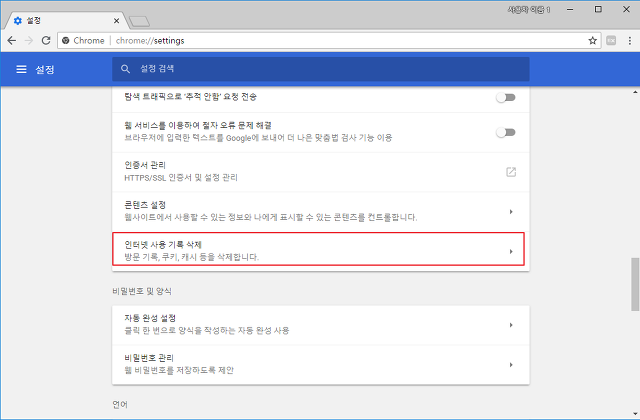Toggle the '추적 안함' 요청 전송 switch
The width and height of the screenshot is (640, 420).
point(506,98)
